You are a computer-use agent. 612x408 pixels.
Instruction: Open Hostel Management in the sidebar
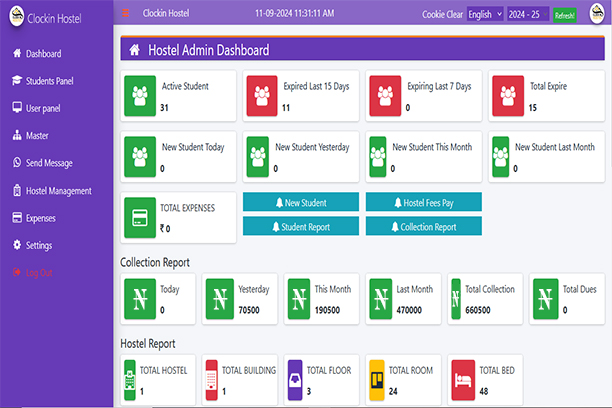pyautogui.click(x=58, y=190)
